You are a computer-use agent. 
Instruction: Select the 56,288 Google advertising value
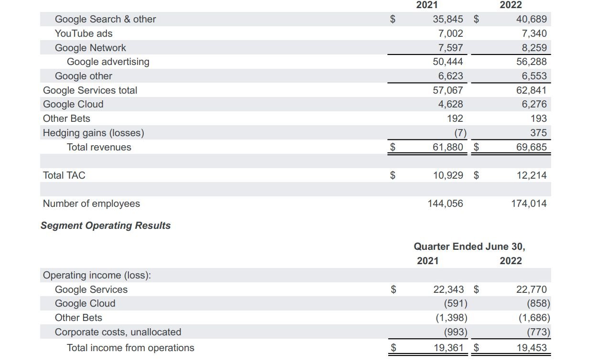tap(531, 62)
